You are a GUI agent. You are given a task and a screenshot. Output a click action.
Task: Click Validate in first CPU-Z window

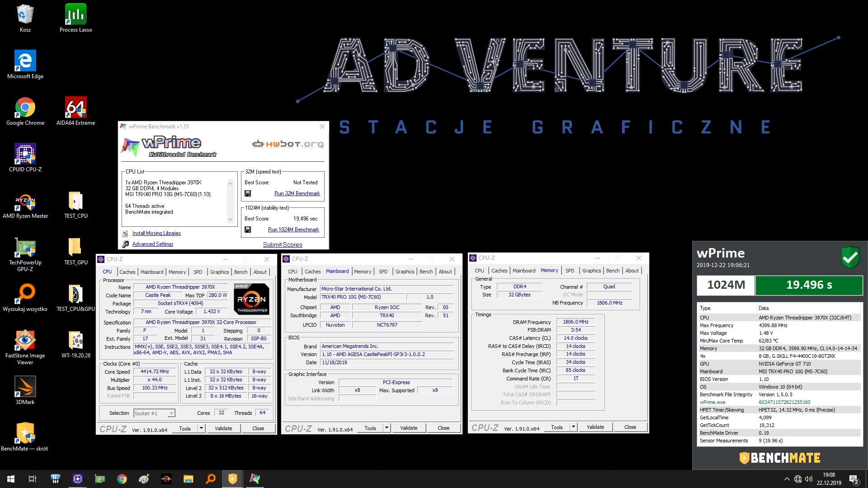tap(223, 428)
